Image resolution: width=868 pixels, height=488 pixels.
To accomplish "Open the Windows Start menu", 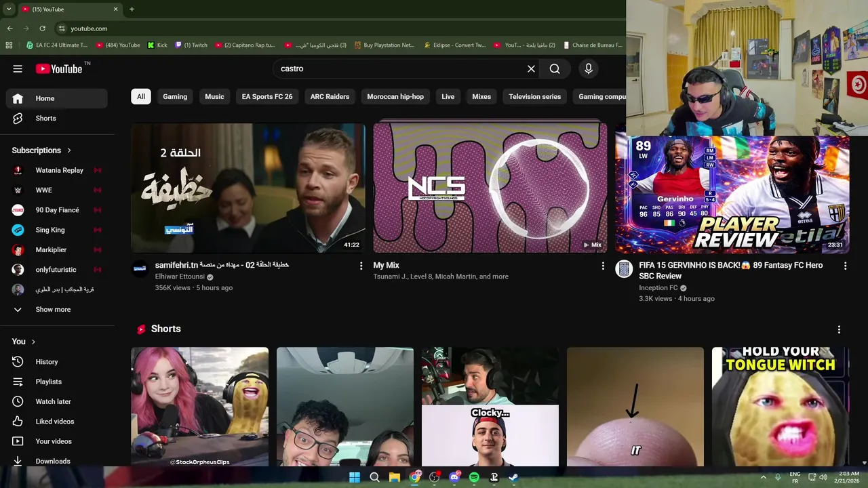I will tap(355, 477).
